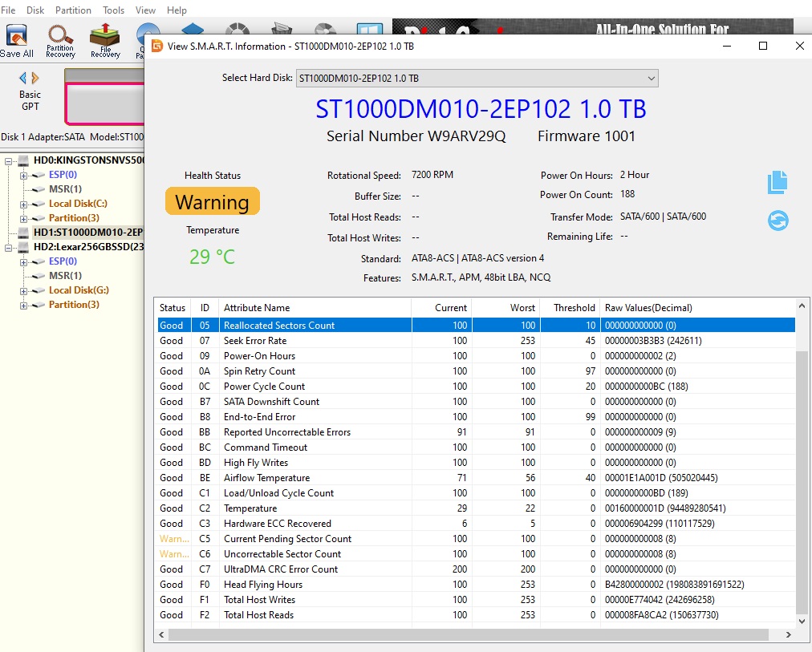Open the Select Hard Disk dropdown

tap(477, 78)
